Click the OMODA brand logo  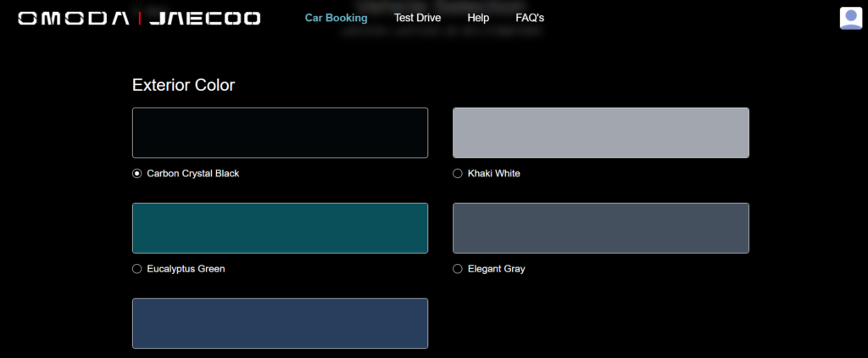[x=73, y=18]
